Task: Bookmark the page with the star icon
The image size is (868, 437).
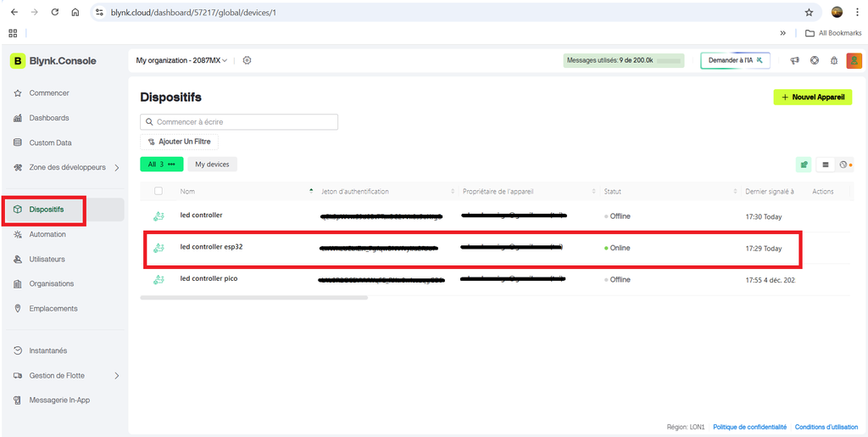Action: click(809, 12)
